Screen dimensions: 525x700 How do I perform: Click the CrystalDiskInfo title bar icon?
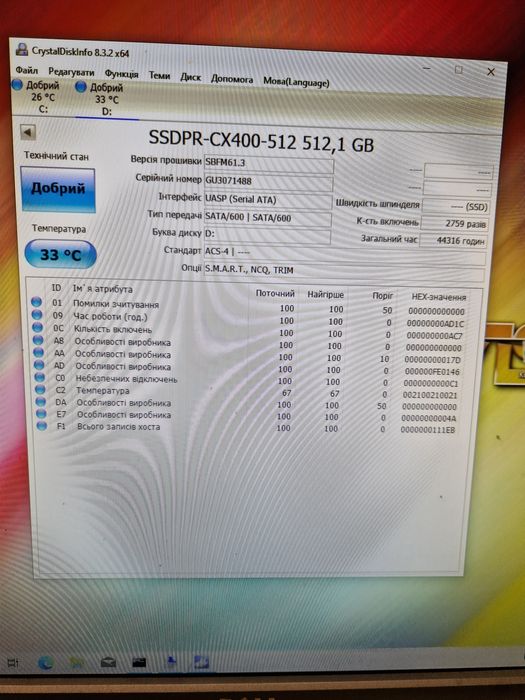click(22, 49)
